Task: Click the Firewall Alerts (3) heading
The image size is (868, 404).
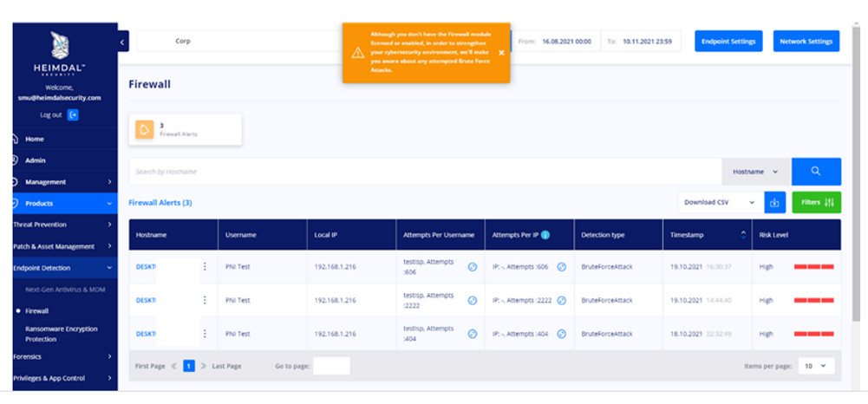Action: click(160, 203)
